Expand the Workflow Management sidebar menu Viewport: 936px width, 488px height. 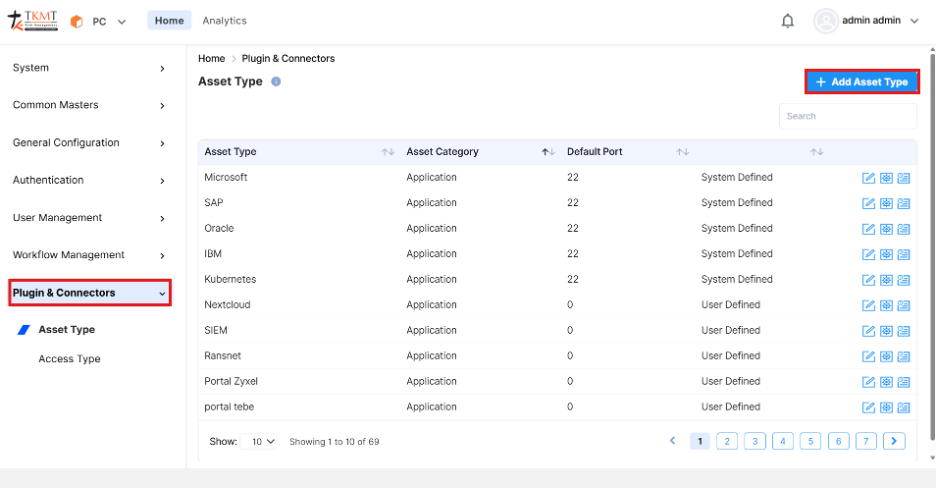click(90, 255)
